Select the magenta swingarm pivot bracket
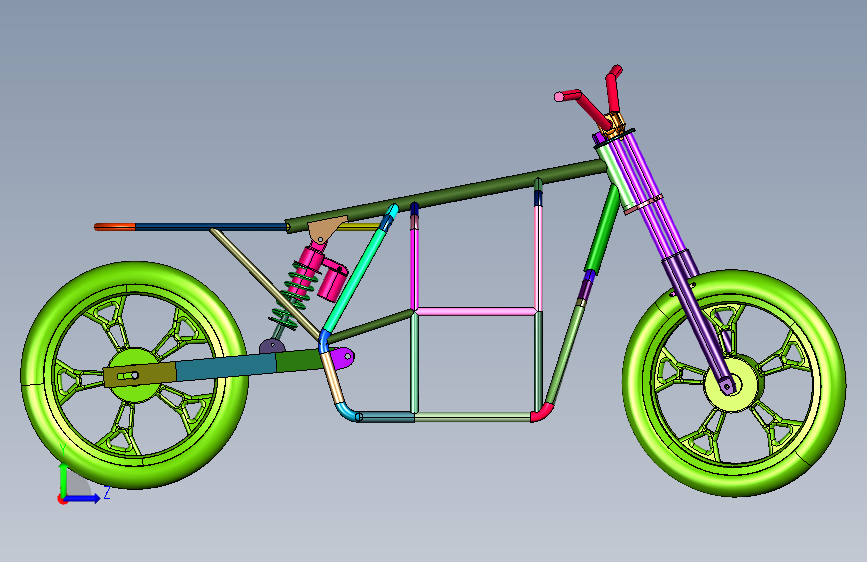 342,360
